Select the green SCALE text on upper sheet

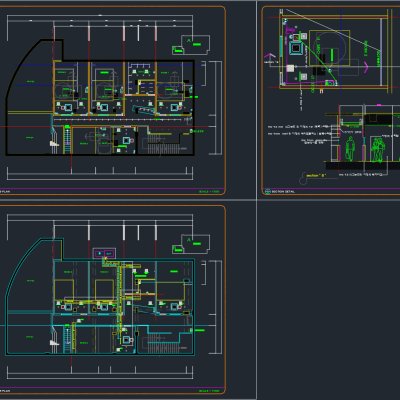[x=209, y=192]
